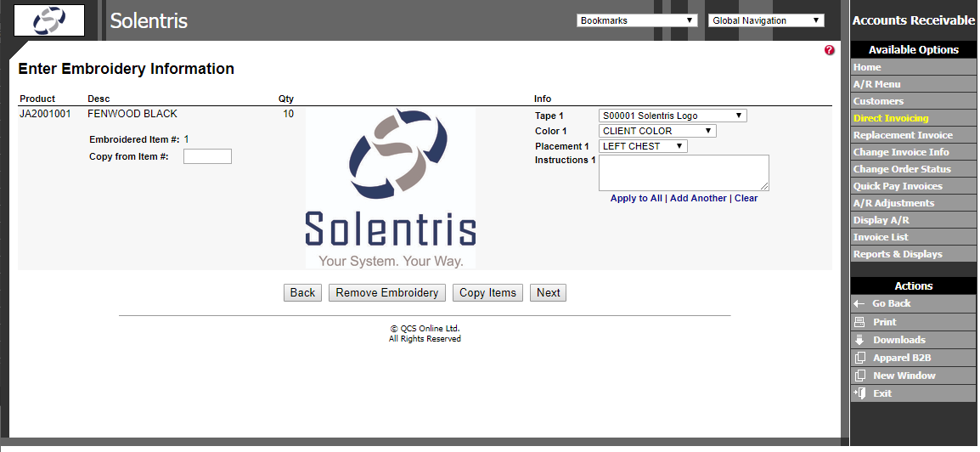Click the Print action label

[x=885, y=322]
